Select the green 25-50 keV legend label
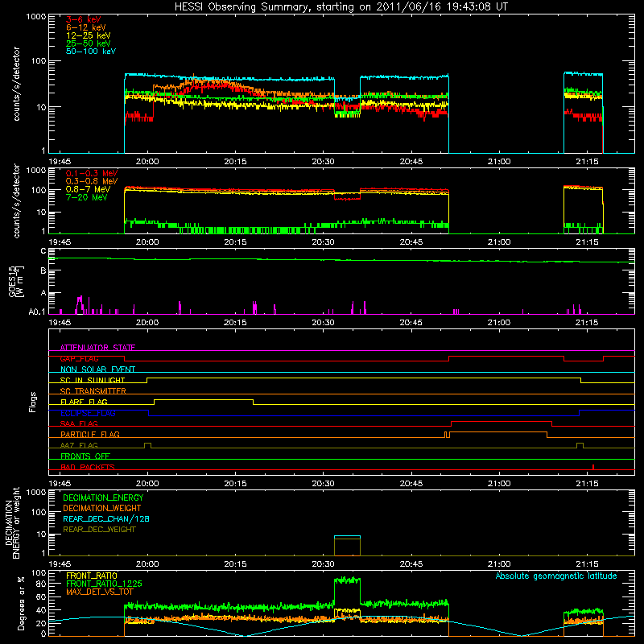This screenshot has height=644, width=644. (x=89, y=43)
